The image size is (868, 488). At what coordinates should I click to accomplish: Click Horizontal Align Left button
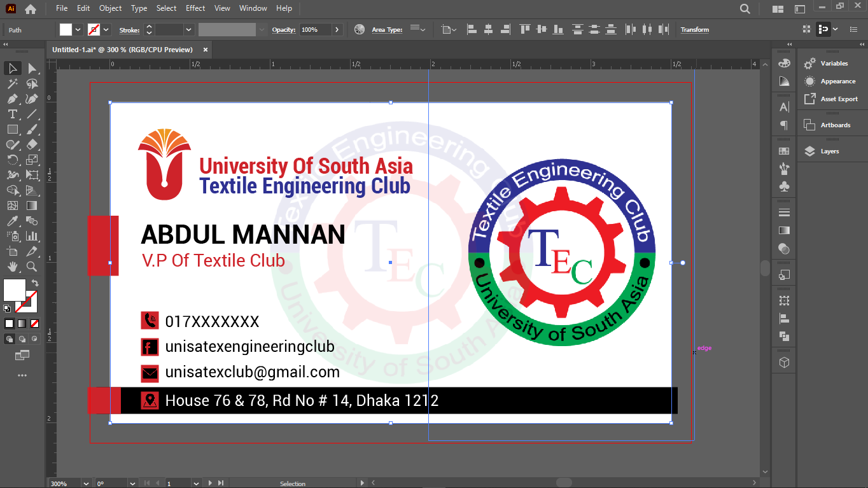[x=472, y=30]
